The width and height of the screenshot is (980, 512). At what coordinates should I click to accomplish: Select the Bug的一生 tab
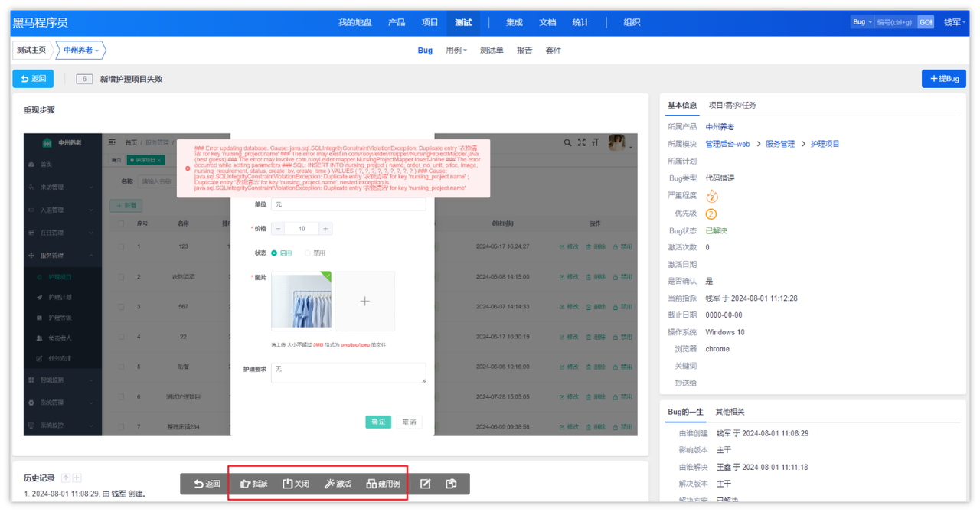click(x=685, y=412)
